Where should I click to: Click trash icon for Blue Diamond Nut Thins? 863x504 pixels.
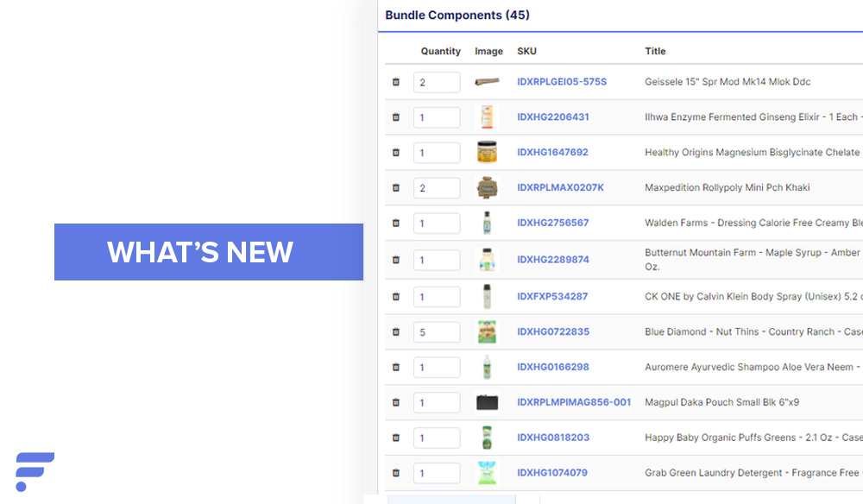pyautogui.click(x=396, y=331)
